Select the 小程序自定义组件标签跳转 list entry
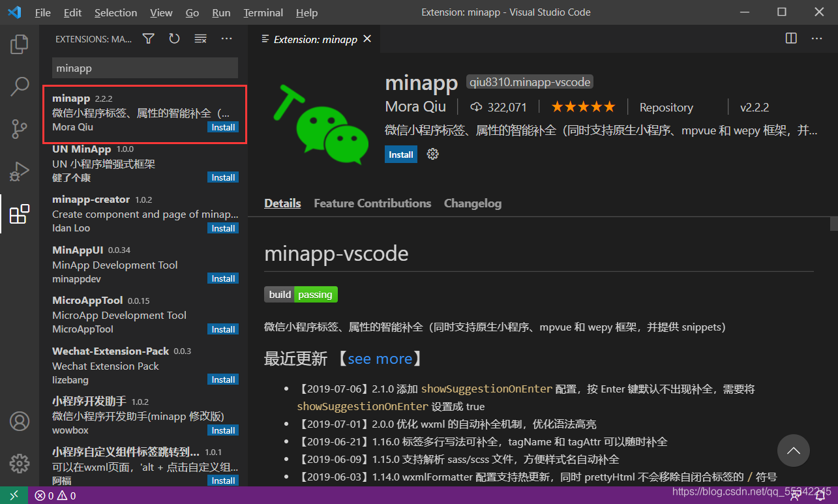The height and width of the screenshot is (504, 838). point(145,464)
